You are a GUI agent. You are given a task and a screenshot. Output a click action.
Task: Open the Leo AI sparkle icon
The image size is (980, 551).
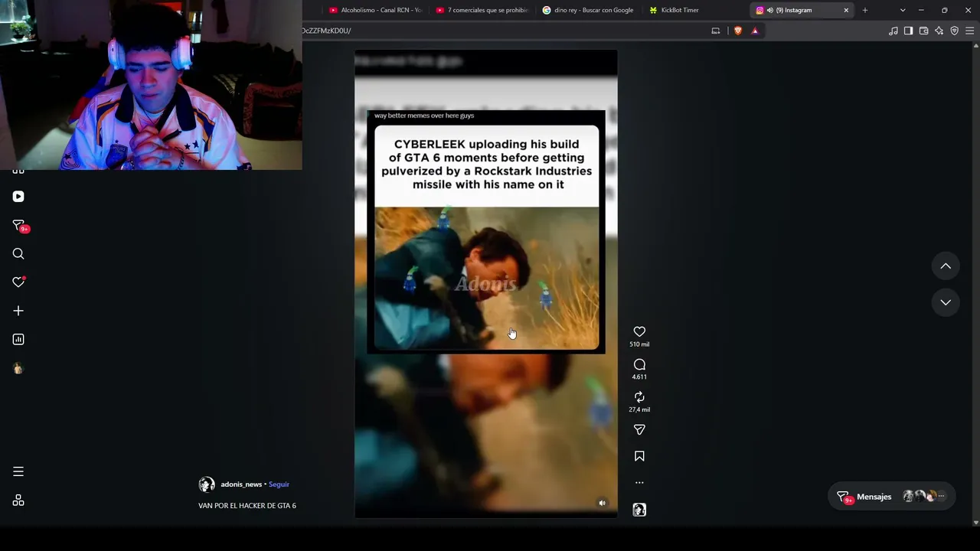click(x=939, y=31)
